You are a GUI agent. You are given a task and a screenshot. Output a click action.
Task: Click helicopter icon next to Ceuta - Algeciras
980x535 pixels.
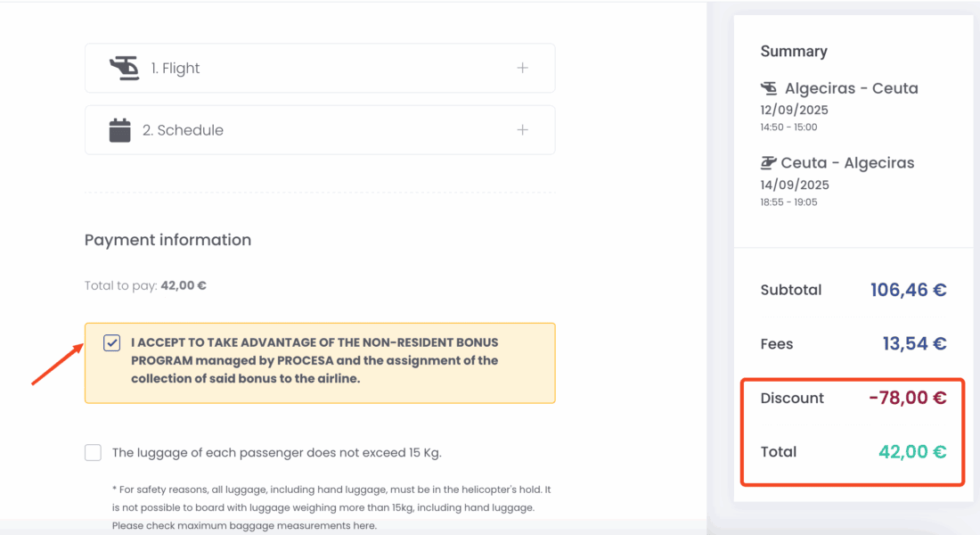click(768, 163)
